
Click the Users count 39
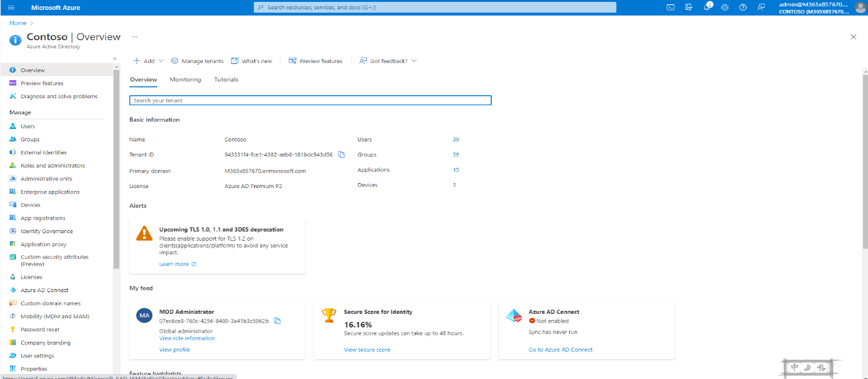pyautogui.click(x=456, y=139)
